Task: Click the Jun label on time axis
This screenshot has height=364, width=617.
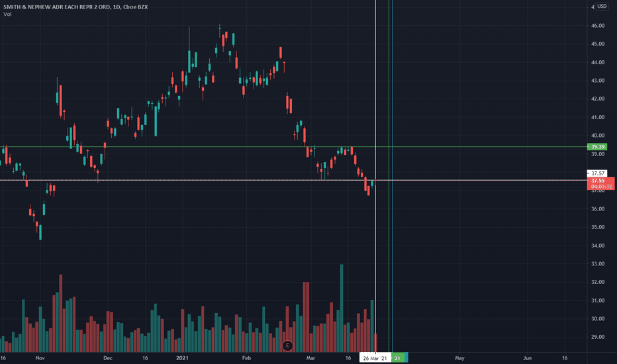Action: point(527,358)
